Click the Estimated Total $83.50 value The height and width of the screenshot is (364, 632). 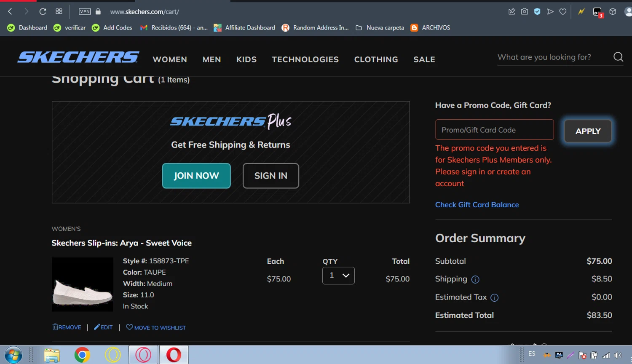point(599,315)
